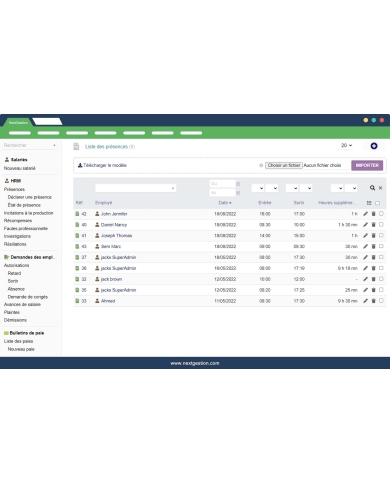Screen dimensions: 390x484
Task: Open Demande de congés sidebar item
Action: point(28,297)
